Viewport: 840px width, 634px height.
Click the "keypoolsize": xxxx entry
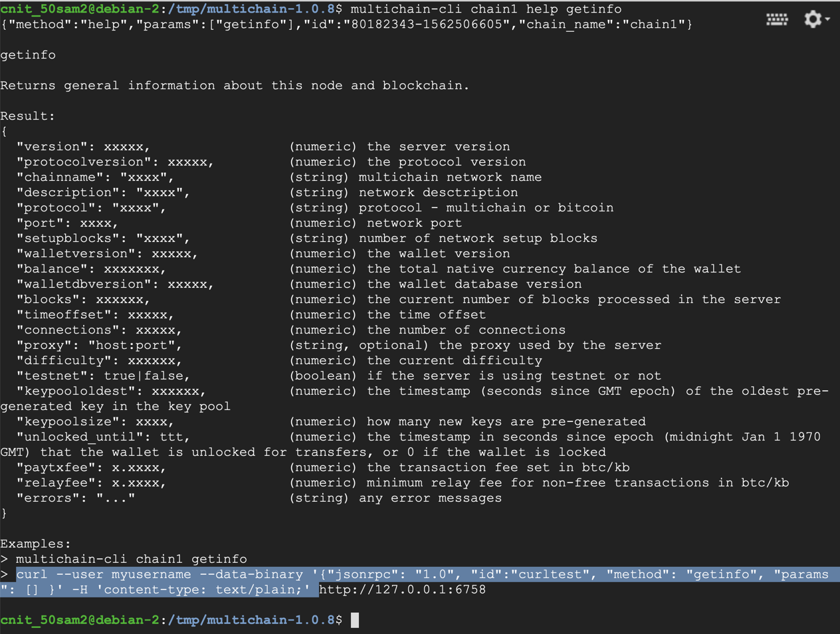click(x=95, y=421)
